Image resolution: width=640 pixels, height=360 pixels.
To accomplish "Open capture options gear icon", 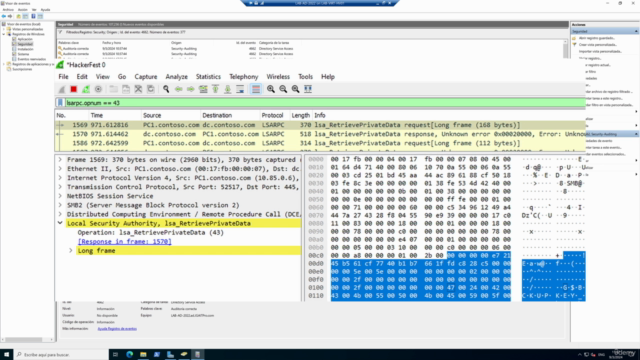I will (x=98, y=89).
